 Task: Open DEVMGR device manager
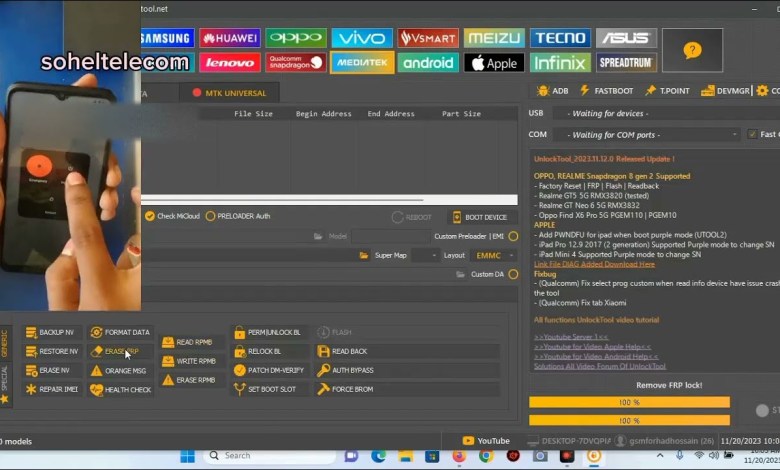point(725,91)
